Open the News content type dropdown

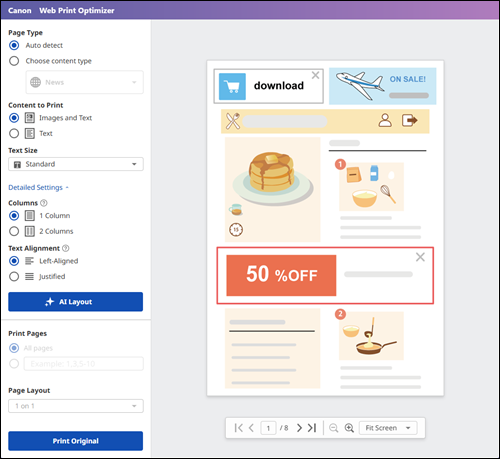[x=85, y=82]
